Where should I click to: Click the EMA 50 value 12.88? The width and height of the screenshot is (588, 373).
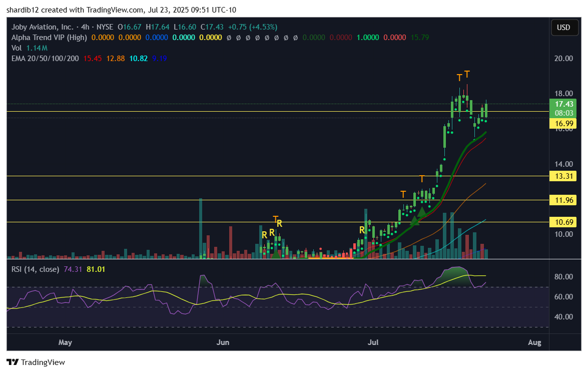[x=116, y=59]
